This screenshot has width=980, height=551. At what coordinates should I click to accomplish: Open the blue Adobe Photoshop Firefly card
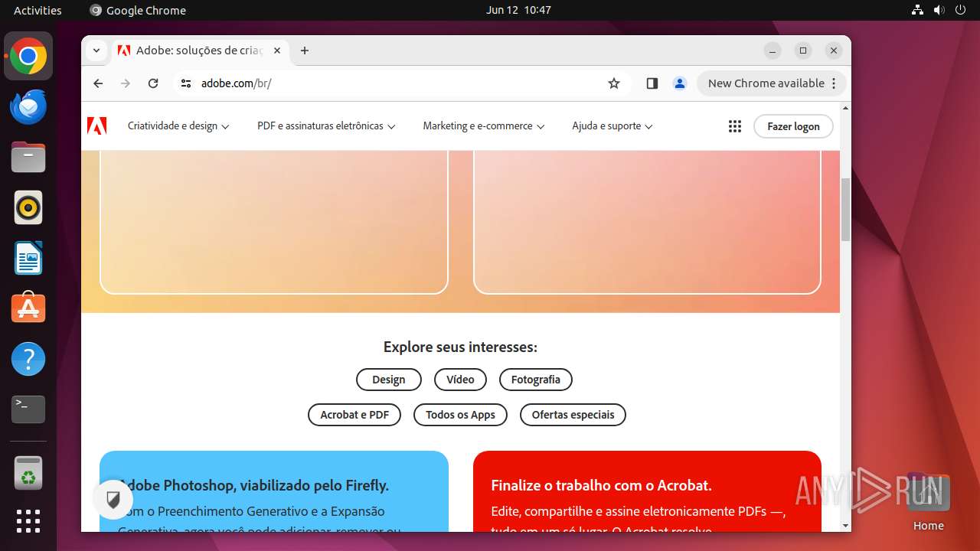point(274,491)
